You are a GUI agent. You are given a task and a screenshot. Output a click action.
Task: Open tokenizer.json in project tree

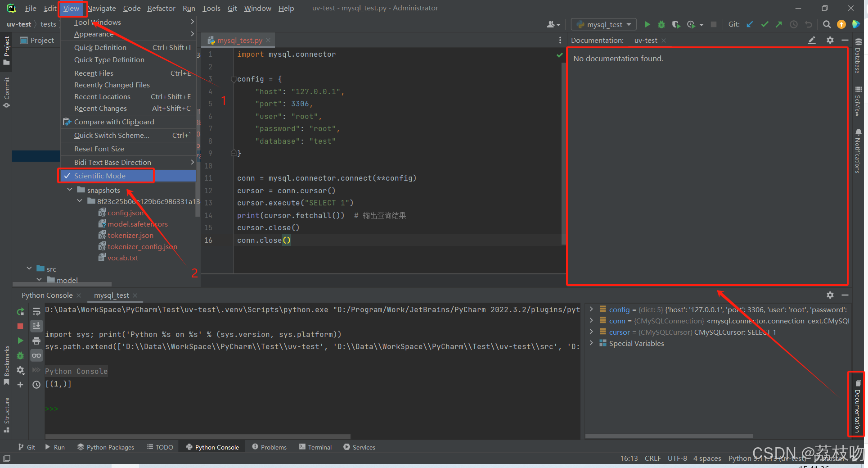pyautogui.click(x=130, y=235)
